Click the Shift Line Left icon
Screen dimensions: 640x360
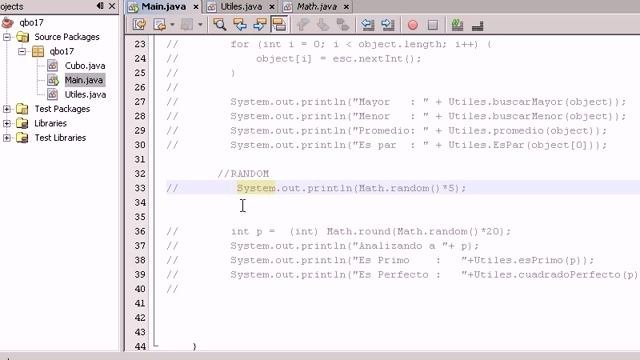click(x=367, y=24)
